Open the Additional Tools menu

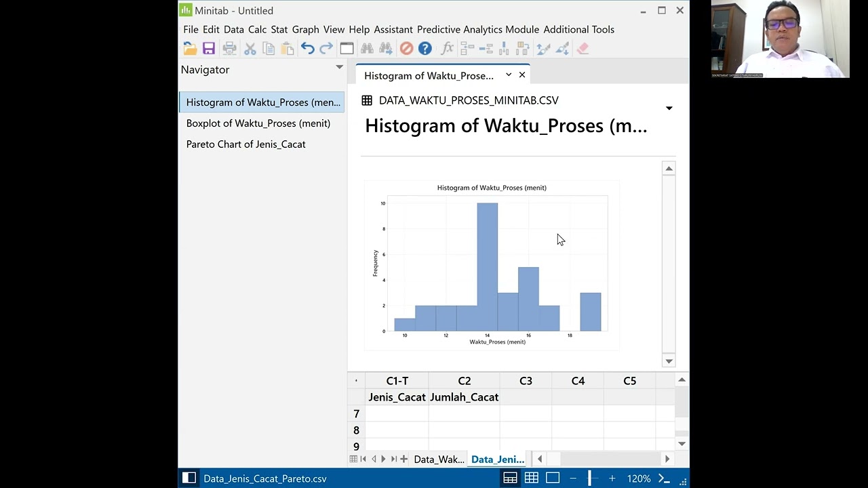[579, 30]
